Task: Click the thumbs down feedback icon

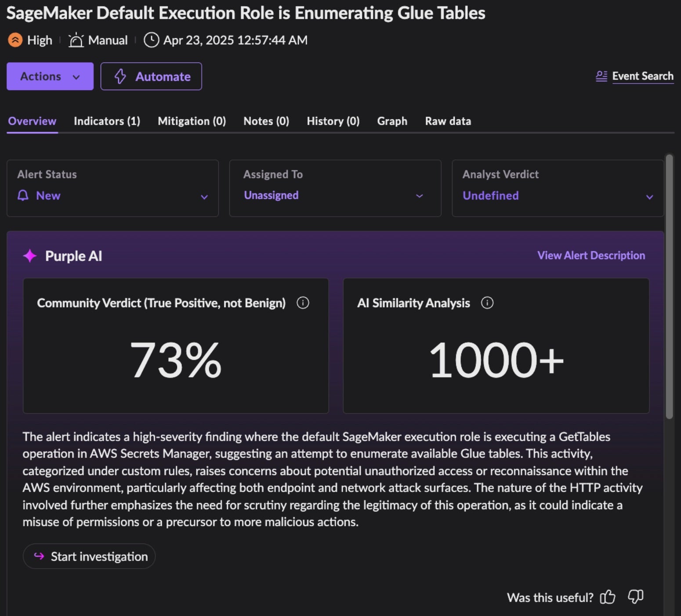Action: [x=635, y=597]
